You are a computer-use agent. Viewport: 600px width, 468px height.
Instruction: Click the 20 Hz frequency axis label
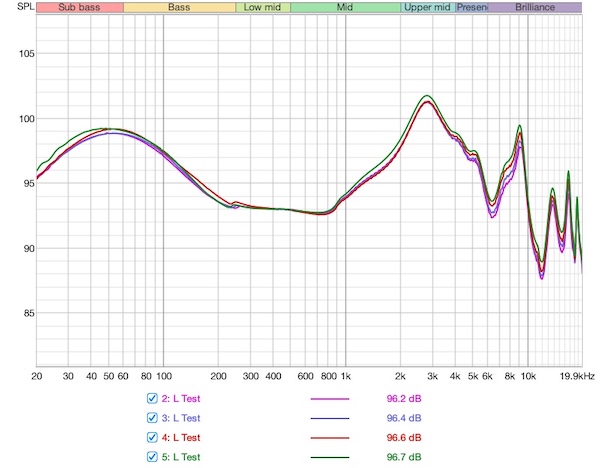point(36,377)
